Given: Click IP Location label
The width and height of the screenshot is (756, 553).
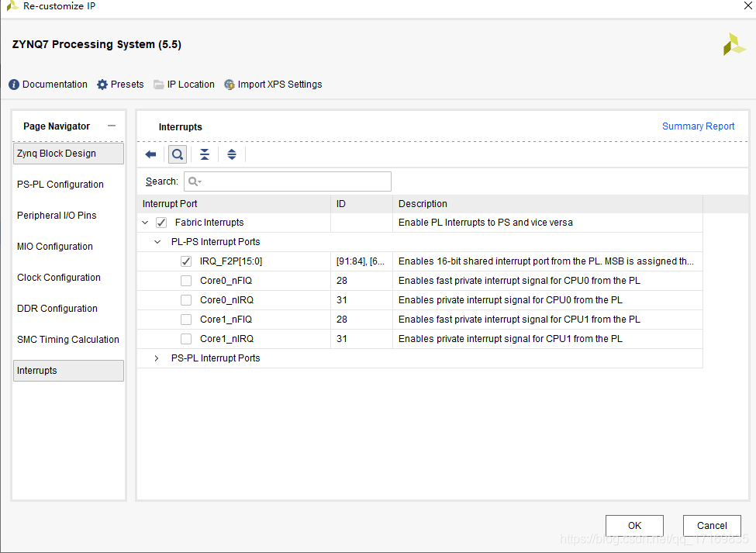Looking at the screenshot, I should point(191,85).
